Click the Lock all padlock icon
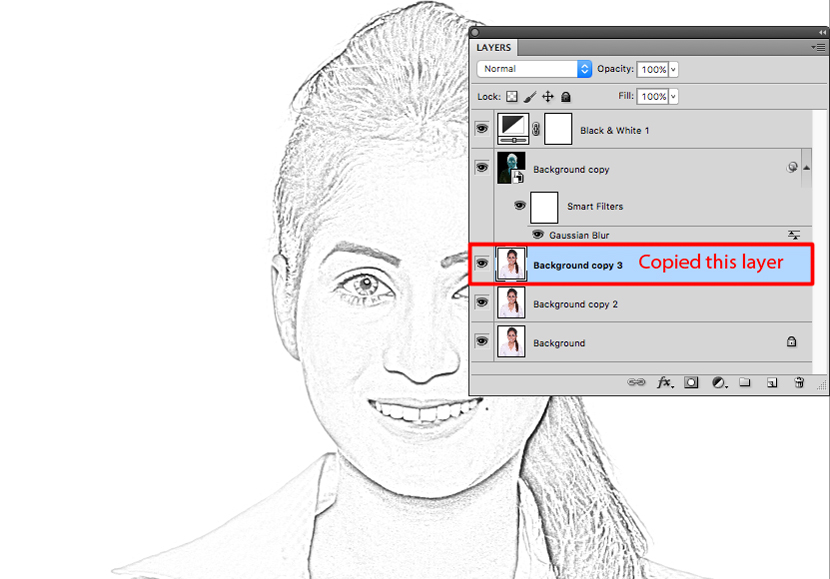The height and width of the screenshot is (579, 830). (x=566, y=97)
